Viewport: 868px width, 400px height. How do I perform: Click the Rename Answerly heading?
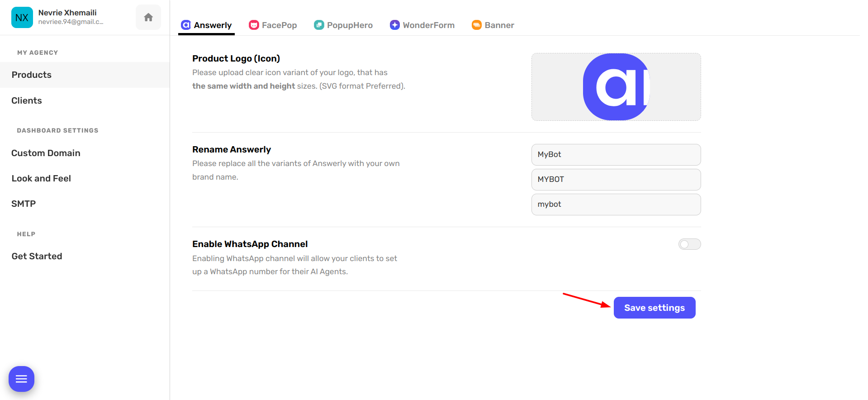pyautogui.click(x=232, y=149)
